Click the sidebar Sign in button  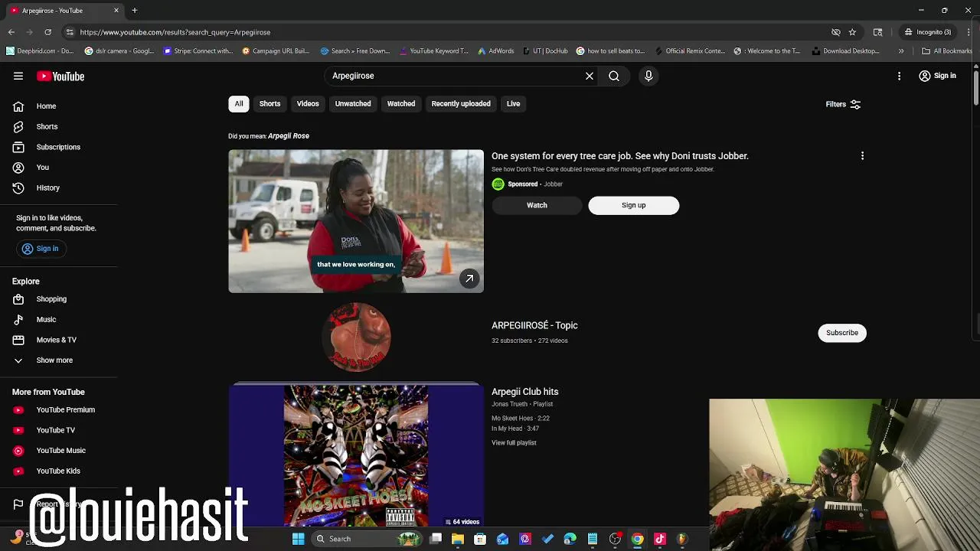(x=41, y=249)
